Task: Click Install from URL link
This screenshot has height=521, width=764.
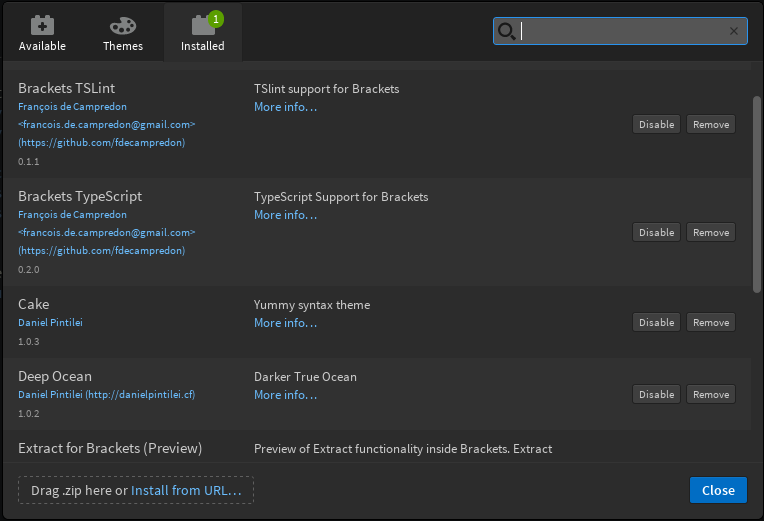Action: pyautogui.click(x=186, y=490)
